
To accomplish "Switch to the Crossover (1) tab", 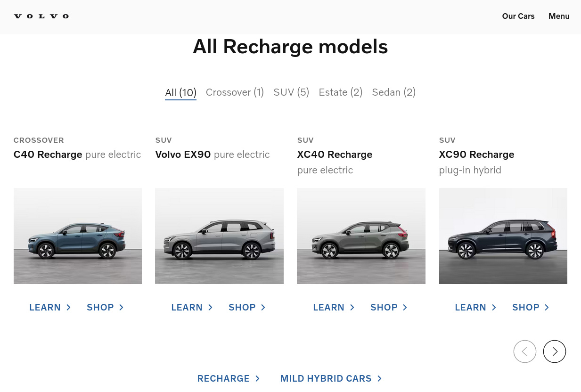I will click(x=235, y=92).
